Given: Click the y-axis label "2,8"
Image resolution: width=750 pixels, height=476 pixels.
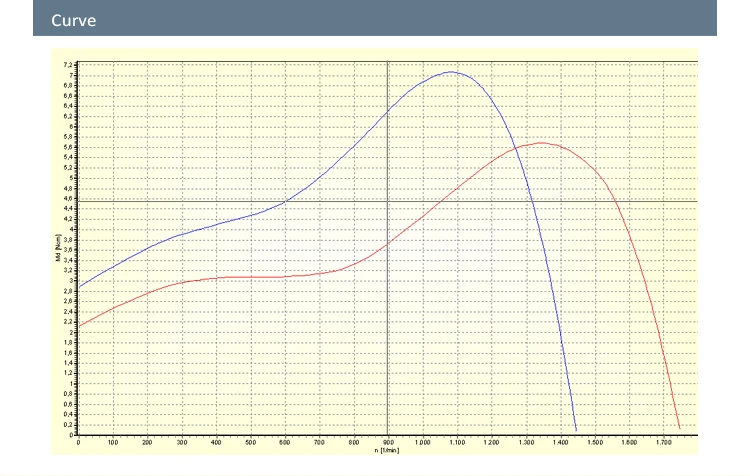Looking at the screenshot, I should (68, 291).
